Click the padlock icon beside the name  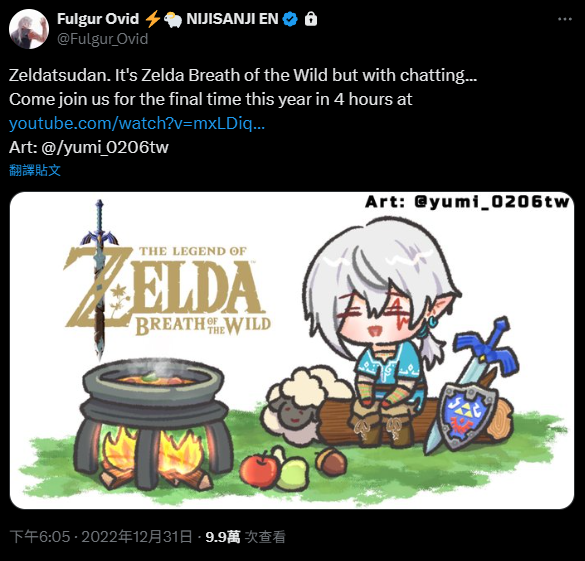point(311,19)
